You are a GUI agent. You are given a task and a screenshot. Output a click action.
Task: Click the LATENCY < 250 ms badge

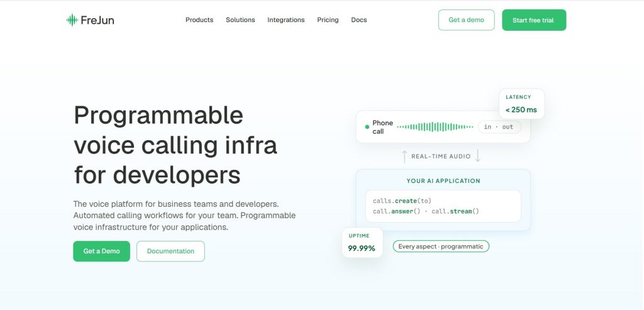(521, 104)
